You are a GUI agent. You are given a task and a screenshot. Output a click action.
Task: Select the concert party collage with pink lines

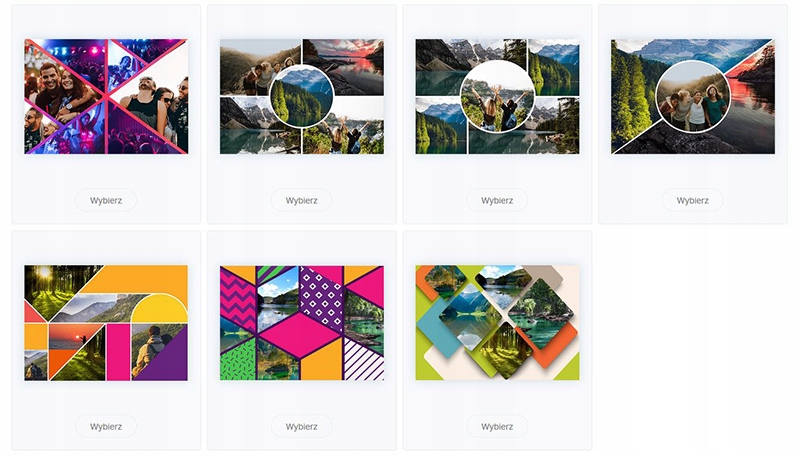106,96
